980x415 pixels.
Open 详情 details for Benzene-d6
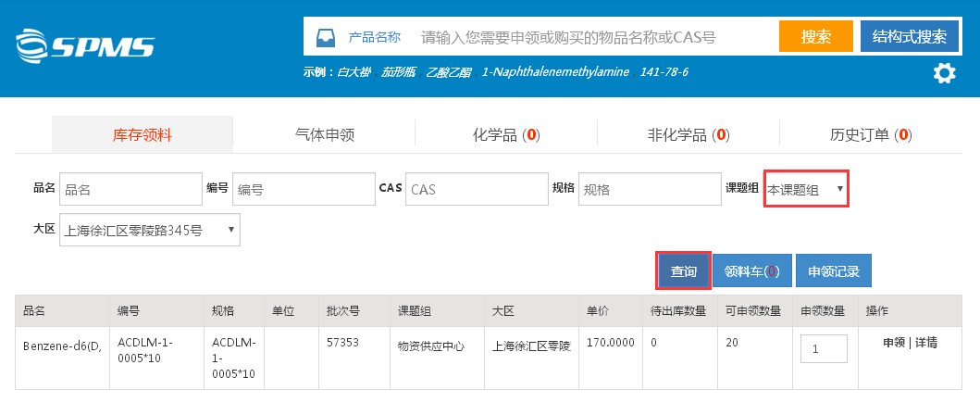[x=926, y=343]
